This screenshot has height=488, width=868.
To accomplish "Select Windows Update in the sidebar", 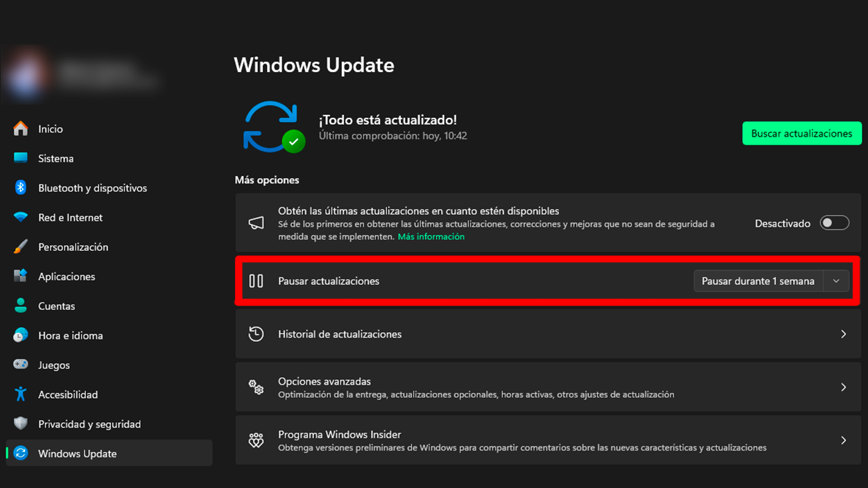I will 77,453.
